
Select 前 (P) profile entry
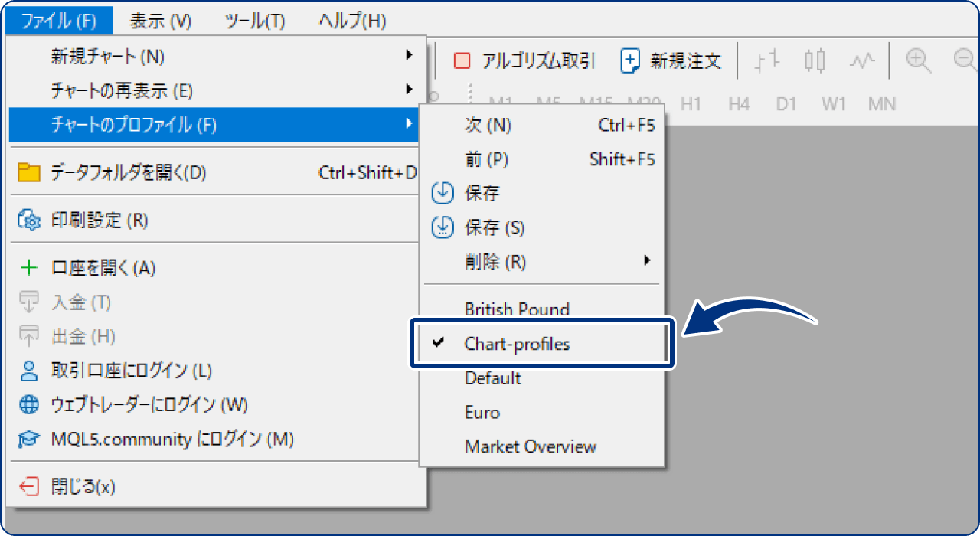(543, 159)
